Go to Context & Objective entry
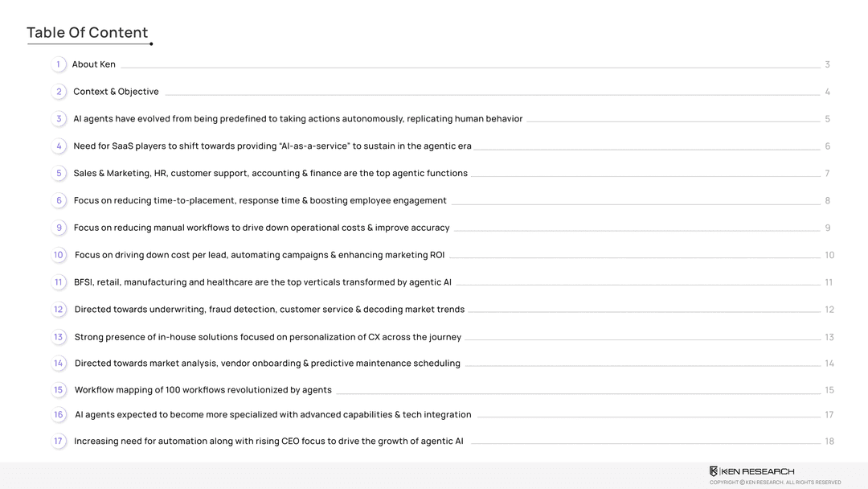The image size is (868, 489). pyautogui.click(x=116, y=92)
